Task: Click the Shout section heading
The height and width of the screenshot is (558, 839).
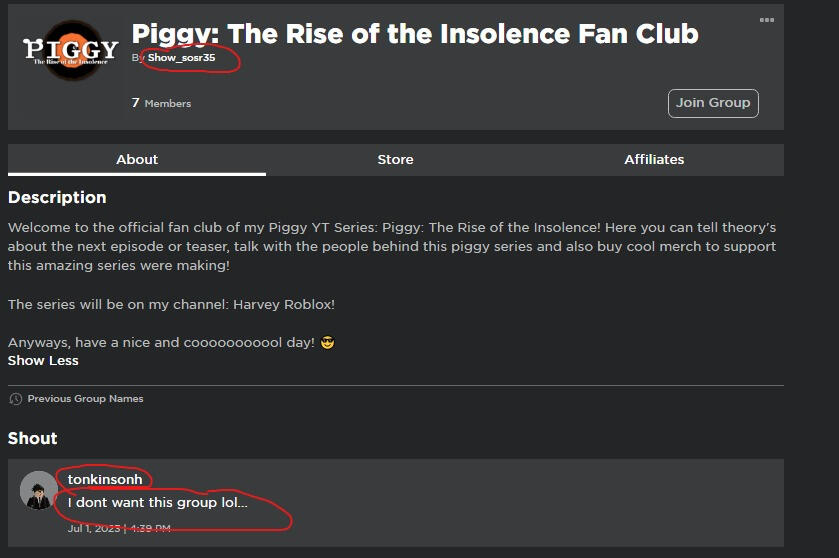Action: [x=33, y=438]
